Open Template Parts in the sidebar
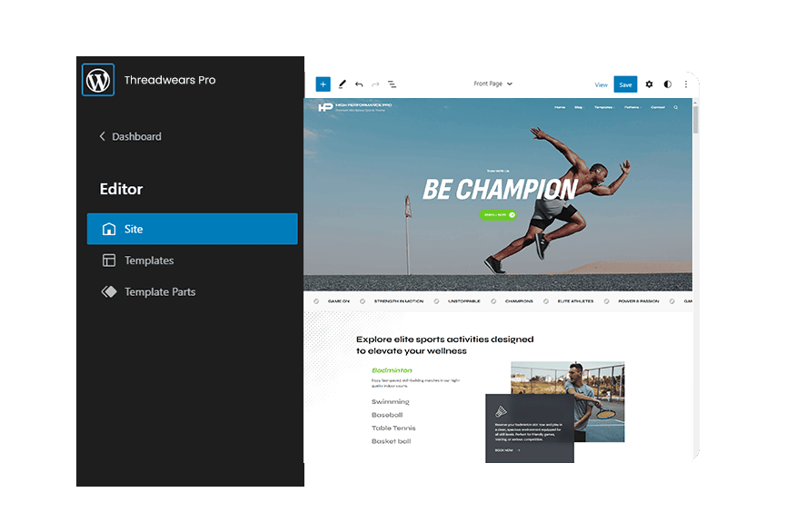Viewport: 786px width, 532px height. 159,292
